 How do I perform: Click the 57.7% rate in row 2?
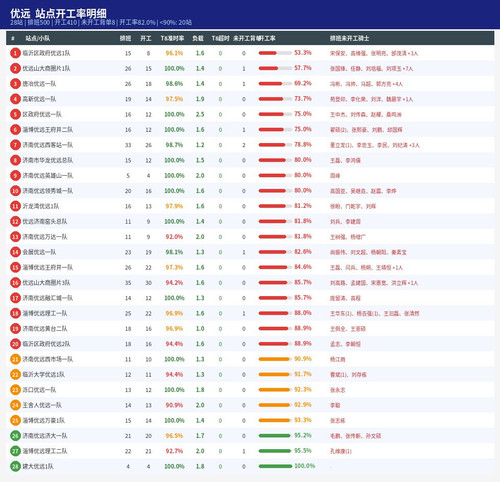303,68
